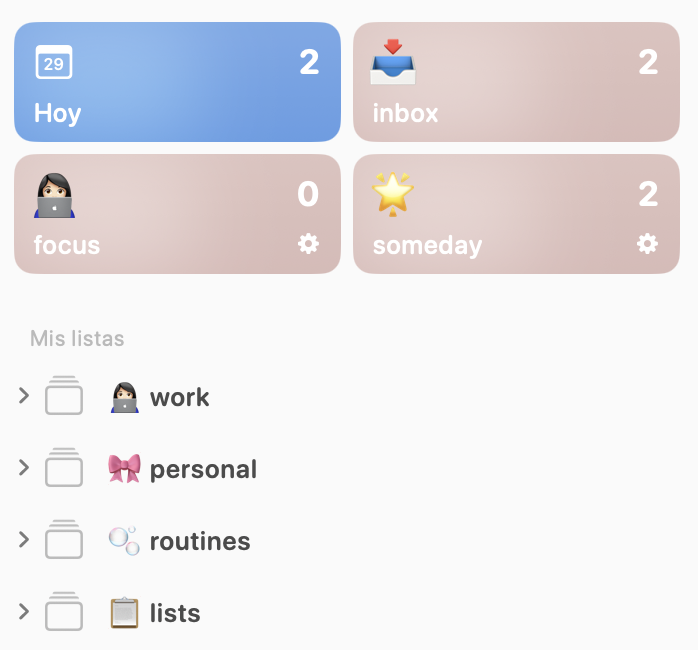
Task: Click the glowing star someday icon
Action: coord(393,194)
